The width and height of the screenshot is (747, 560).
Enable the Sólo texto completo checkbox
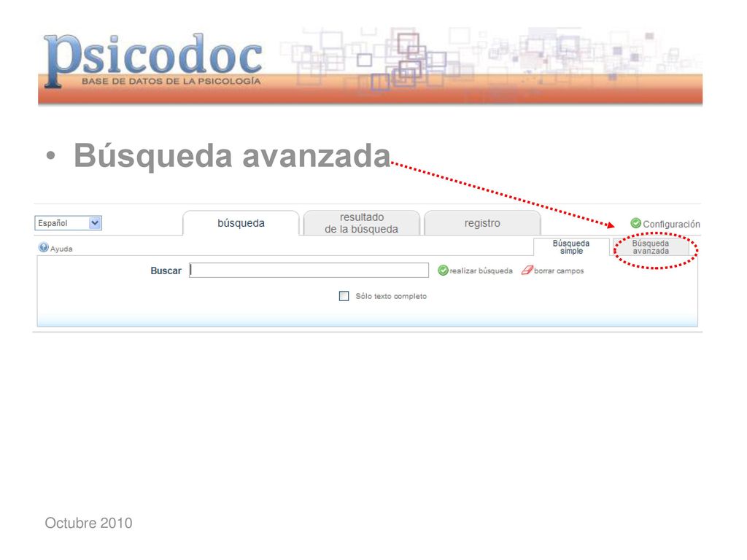coord(344,296)
